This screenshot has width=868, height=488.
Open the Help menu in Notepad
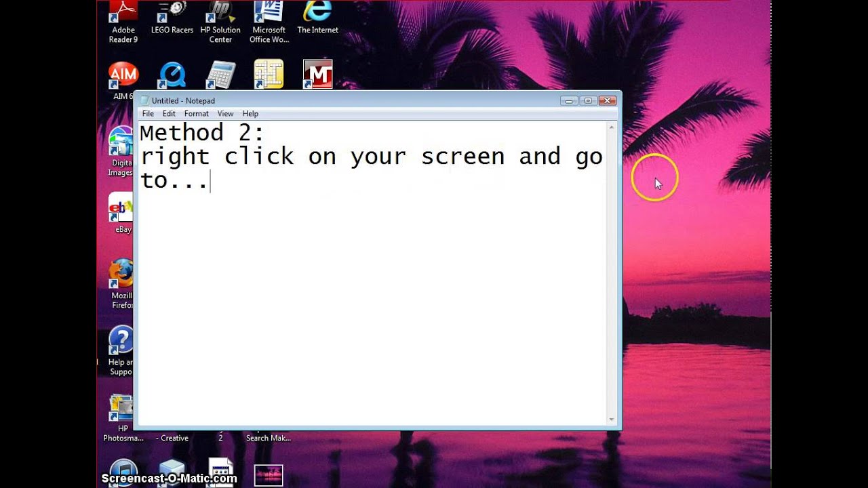[250, 114]
